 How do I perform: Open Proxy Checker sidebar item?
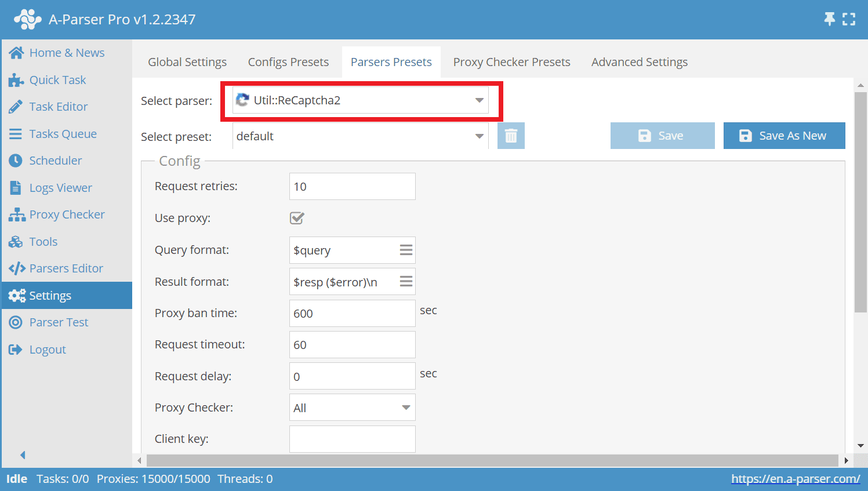[x=67, y=214]
